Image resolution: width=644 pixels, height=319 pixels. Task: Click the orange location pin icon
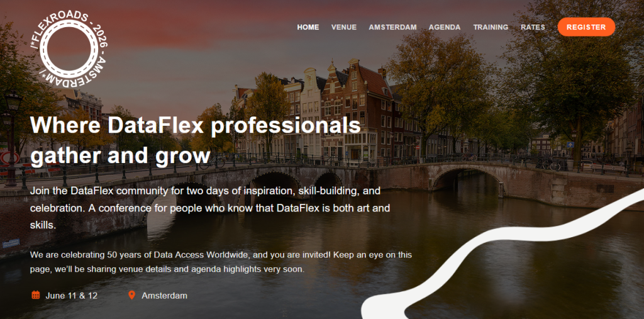[131, 294]
